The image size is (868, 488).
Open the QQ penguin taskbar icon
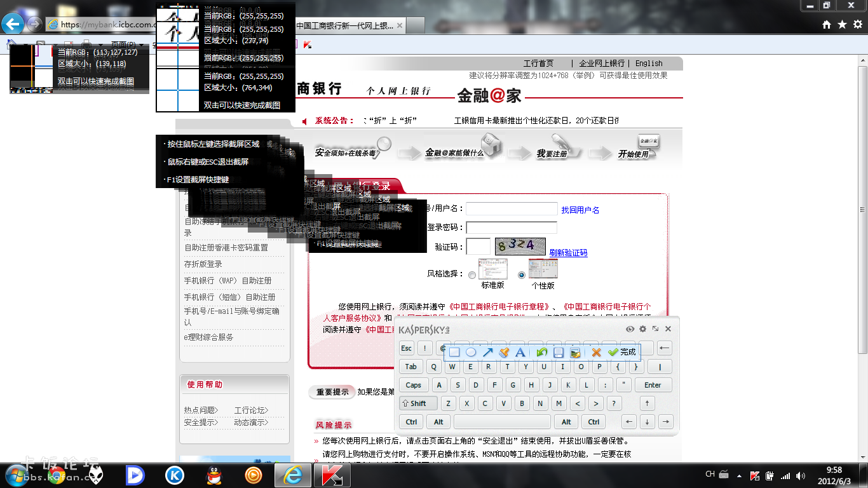pyautogui.click(x=214, y=475)
